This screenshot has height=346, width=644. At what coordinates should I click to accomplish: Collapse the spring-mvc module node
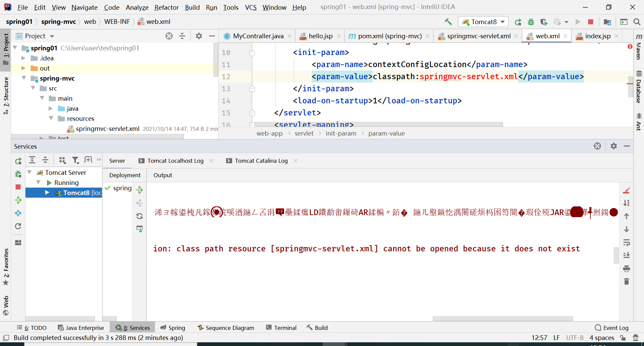click(24, 78)
